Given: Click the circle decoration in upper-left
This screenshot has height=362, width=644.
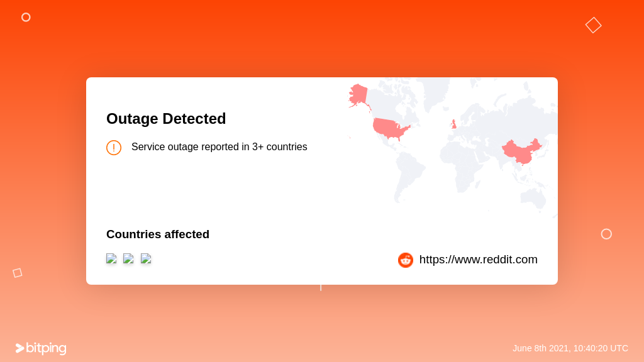Looking at the screenshot, I should (x=26, y=17).
